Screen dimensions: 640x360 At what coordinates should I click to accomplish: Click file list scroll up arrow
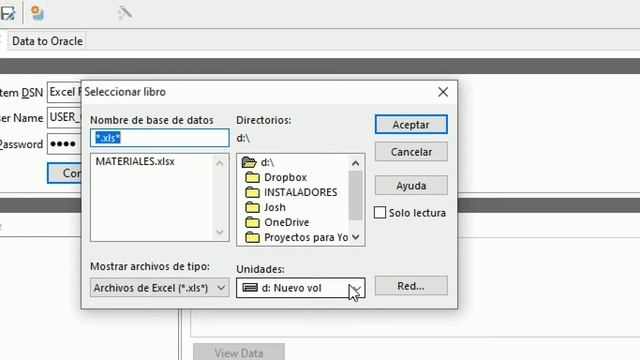[220, 163]
